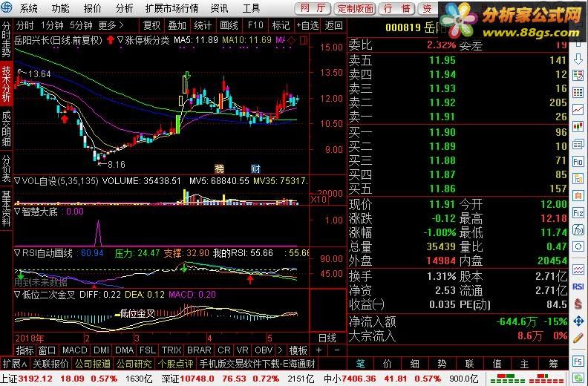Select the OBV indicator tab
588x386 pixels.
coord(264,350)
